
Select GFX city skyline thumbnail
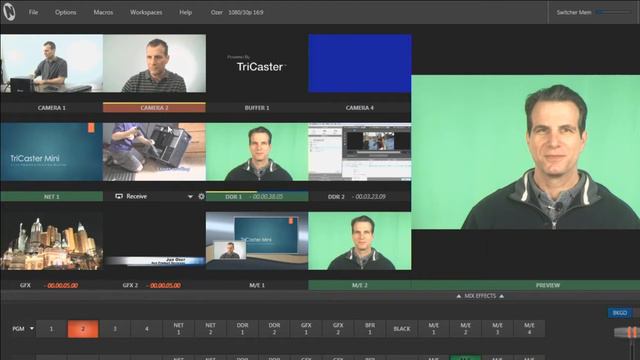(51, 241)
